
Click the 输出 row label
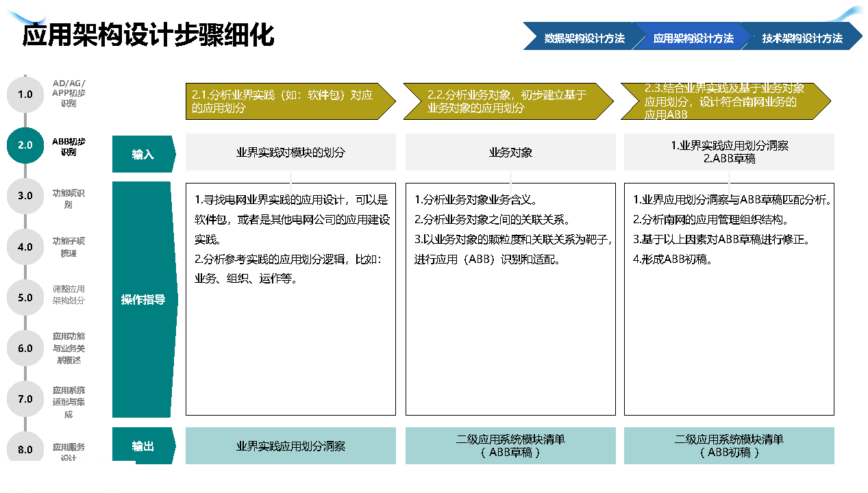point(143,446)
